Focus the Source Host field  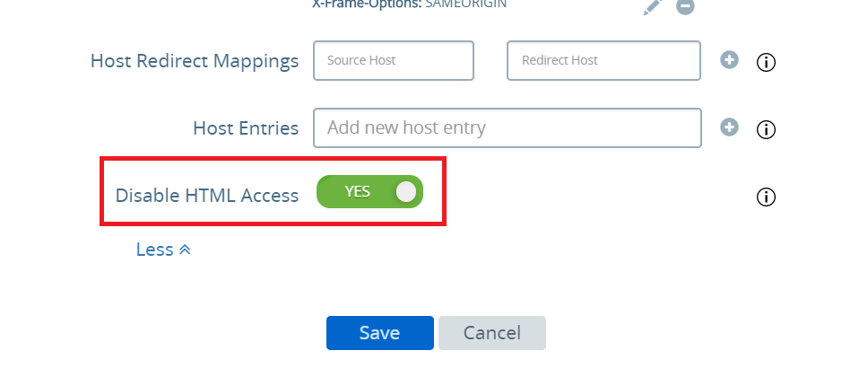point(394,60)
